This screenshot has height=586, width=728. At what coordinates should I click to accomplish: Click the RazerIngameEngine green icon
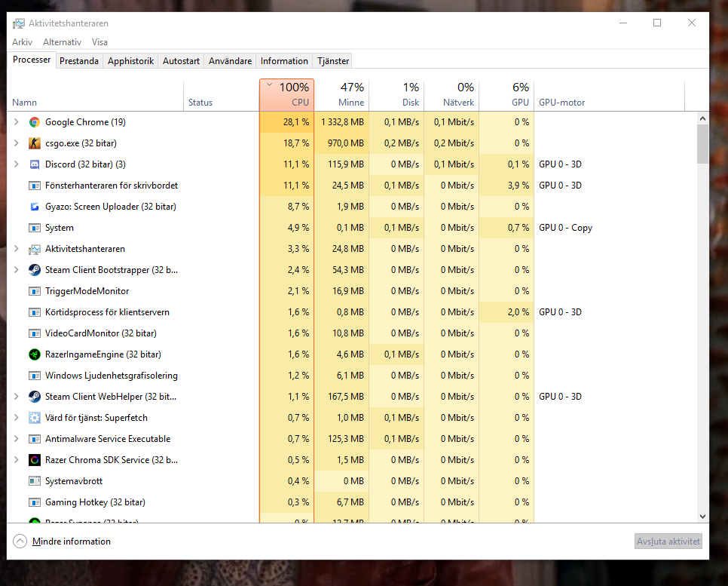point(35,354)
